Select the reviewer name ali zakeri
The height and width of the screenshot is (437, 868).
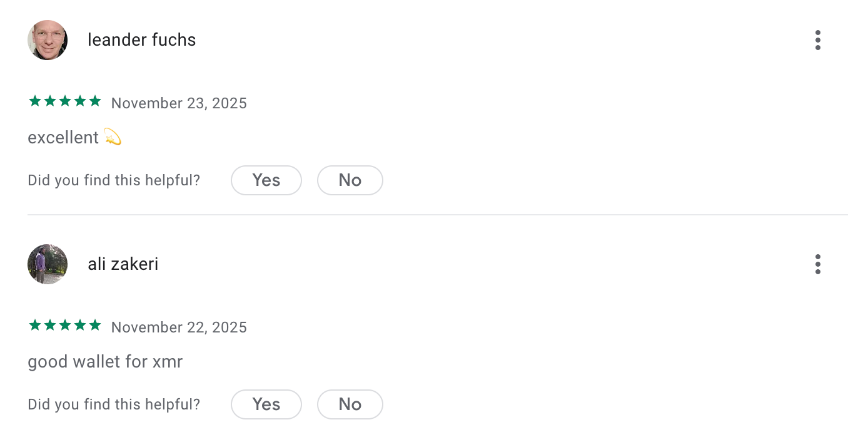click(123, 264)
